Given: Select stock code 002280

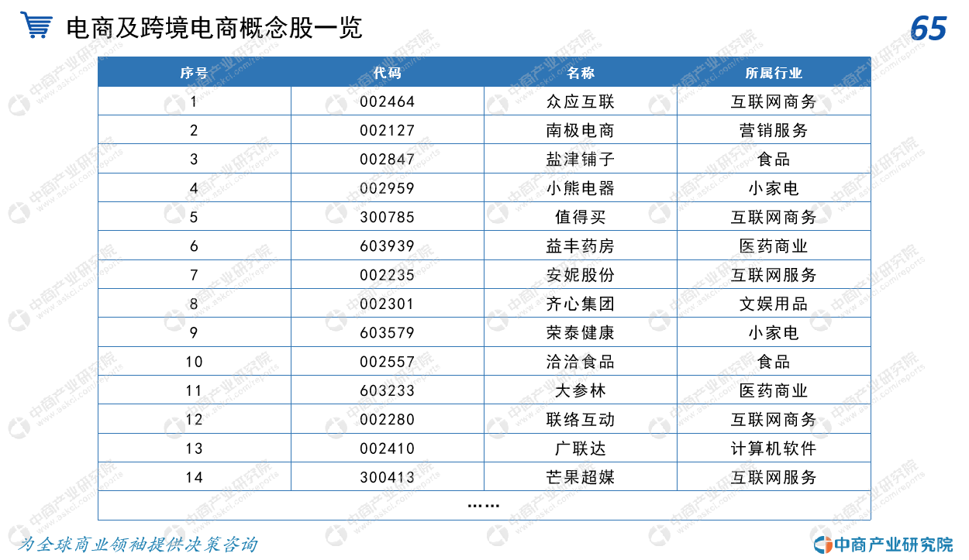Looking at the screenshot, I should (x=387, y=420).
